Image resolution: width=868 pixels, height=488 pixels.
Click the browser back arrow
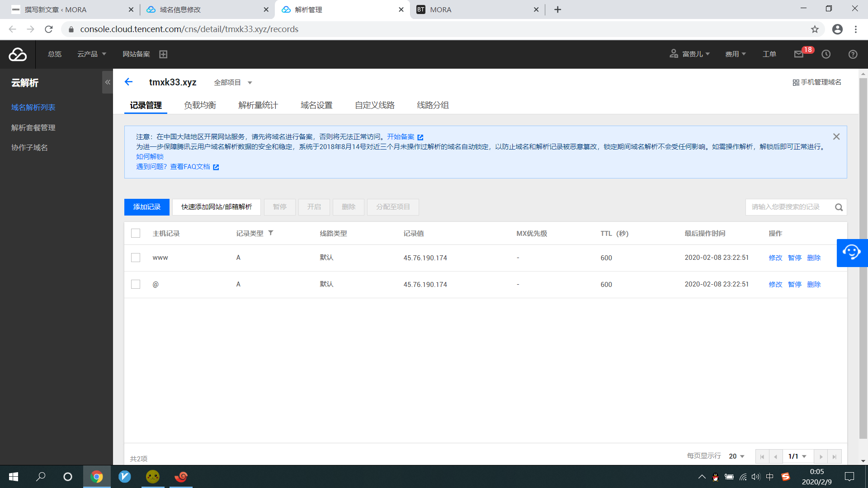12,29
